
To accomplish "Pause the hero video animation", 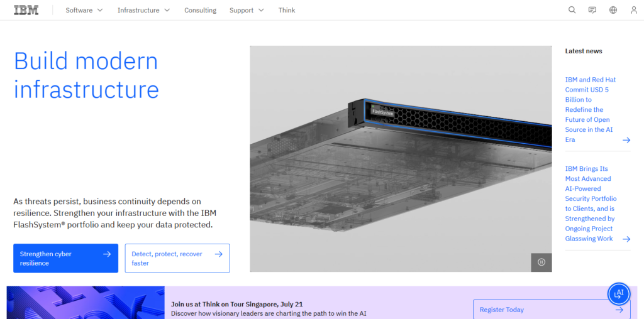I will pyautogui.click(x=541, y=262).
